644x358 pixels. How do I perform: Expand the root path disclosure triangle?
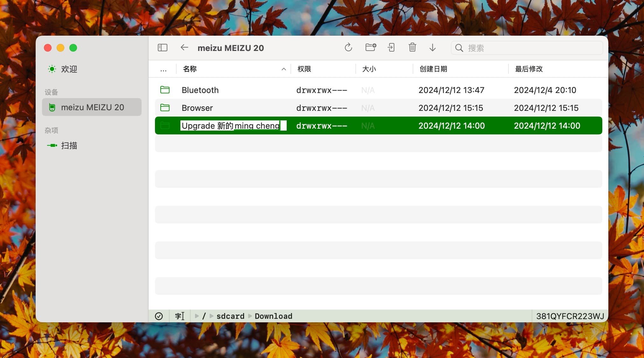pyautogui.click(x=197, y=316)
